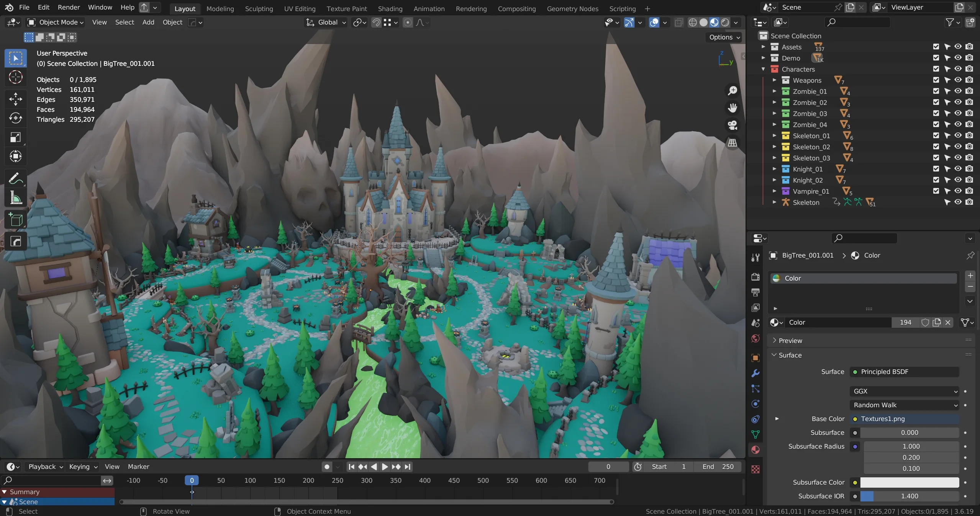Open the Modifier properties wrench tab

(755, 373)
